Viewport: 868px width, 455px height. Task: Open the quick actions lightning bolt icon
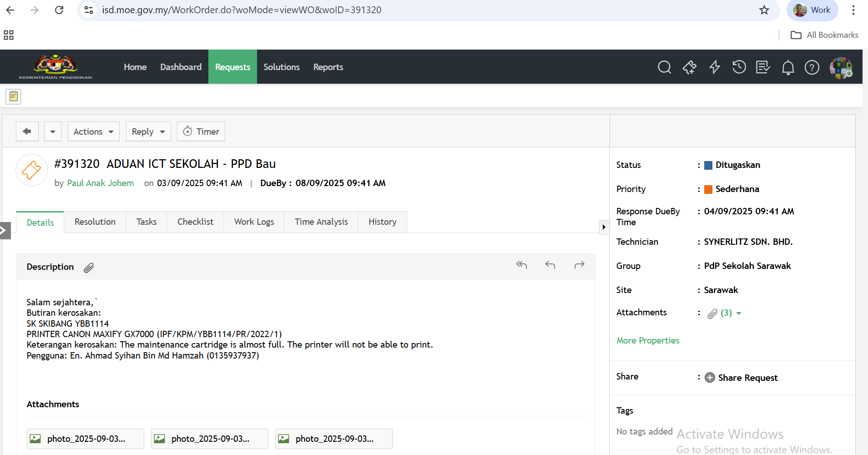point(714,67)
